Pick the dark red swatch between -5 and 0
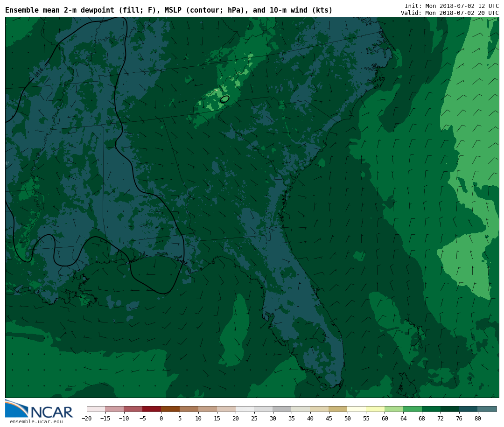504x427 pixels. tap(152, 409)
